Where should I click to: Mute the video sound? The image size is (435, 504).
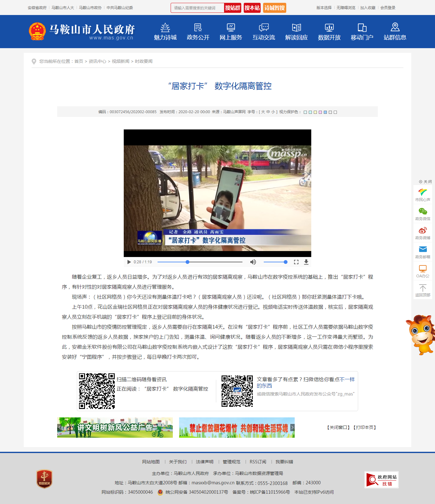pos(253,262)
